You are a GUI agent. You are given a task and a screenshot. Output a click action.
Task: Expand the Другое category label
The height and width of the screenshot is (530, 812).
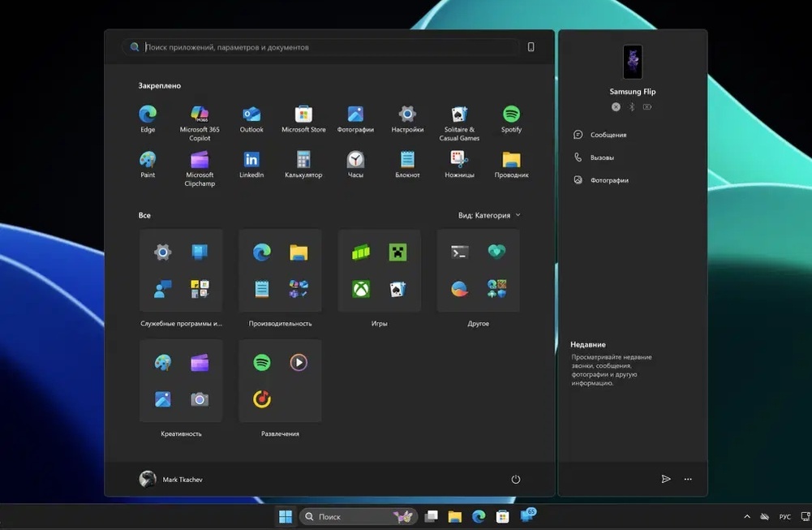coord(478,323)
